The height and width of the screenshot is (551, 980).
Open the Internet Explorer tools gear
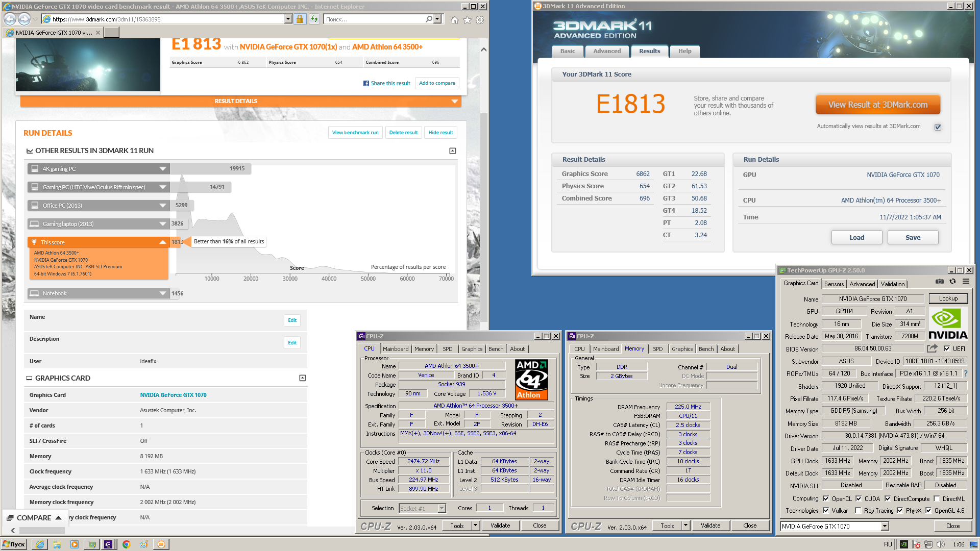pos(480,20)
